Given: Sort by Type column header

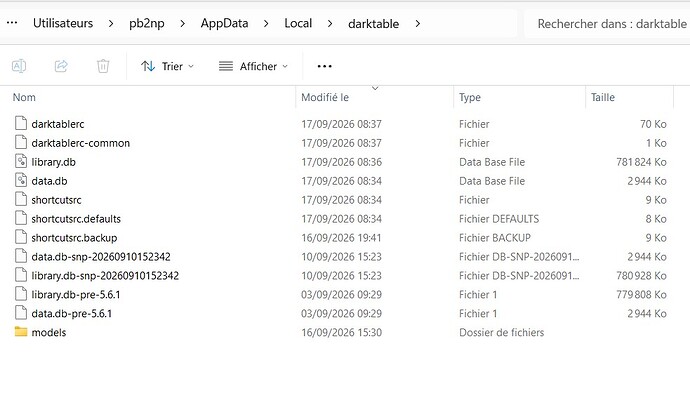Looking at the screenshot, I should pyautogui.click(x=470, y=97).
